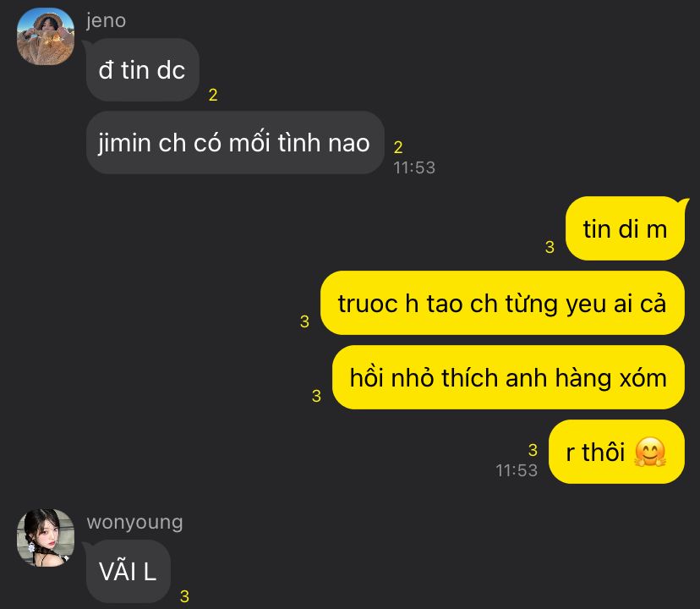Screen dimensions: 700x609
Task: Tap unread count beside 'hồi nhỏ thích' message
Action: [x=316, y=395]
